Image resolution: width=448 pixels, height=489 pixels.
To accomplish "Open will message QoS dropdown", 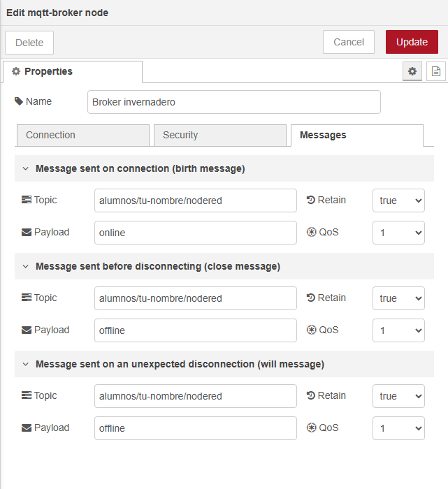I will click(398, 428).
